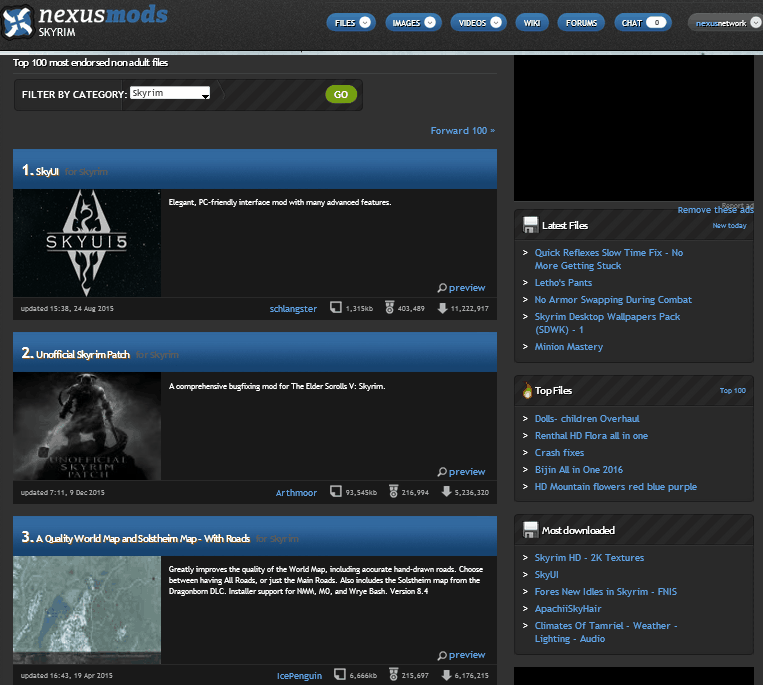The width and height of the screenshot is (763, 685).
Task: Click Unofficial Skyrim Patch endorsements medal icon
Action: pyautogui.click(x=393, y=491)
